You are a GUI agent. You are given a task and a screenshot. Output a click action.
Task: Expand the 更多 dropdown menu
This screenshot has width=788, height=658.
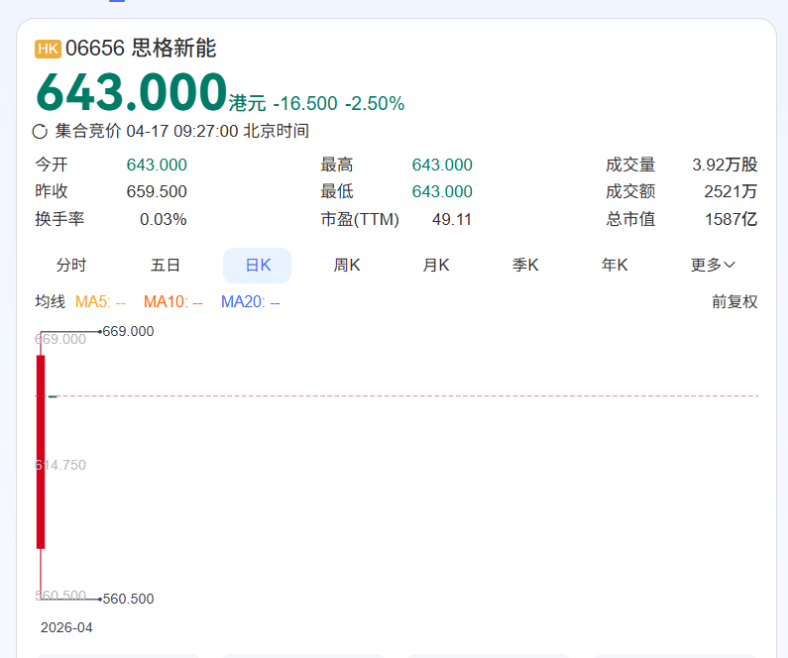712,265
